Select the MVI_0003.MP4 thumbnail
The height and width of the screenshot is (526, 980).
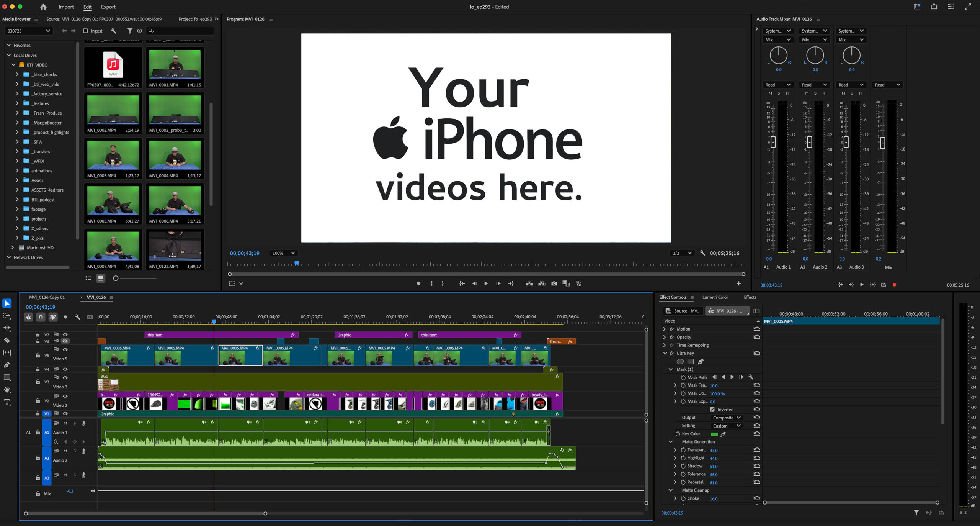pos(113,155)
